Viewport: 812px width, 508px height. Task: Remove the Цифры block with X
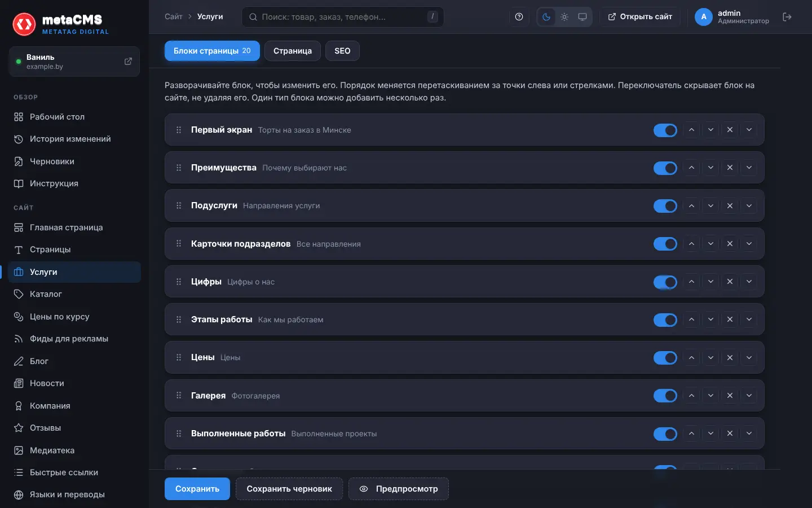pyautogui.click(x=730, y=282)
